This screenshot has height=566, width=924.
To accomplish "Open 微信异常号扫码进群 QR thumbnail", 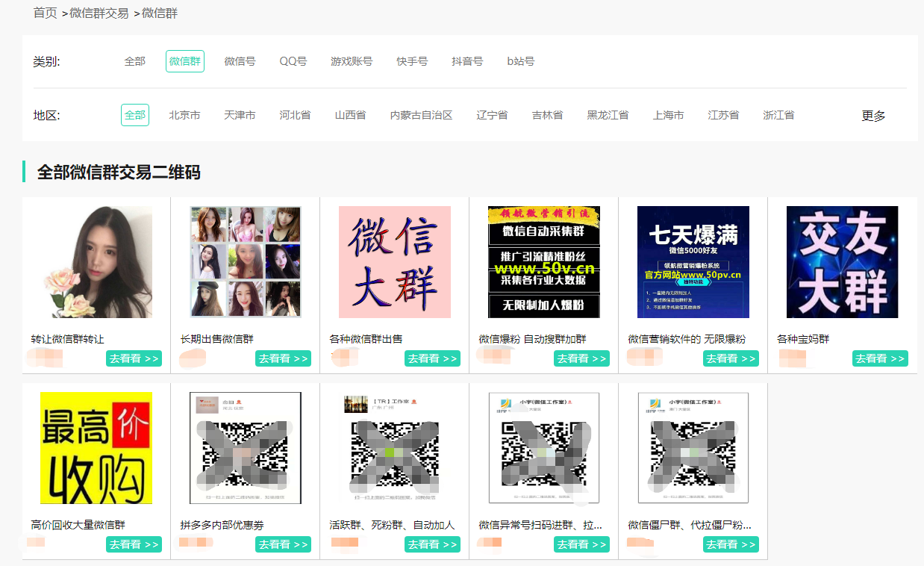I will [x=544, y=448].
